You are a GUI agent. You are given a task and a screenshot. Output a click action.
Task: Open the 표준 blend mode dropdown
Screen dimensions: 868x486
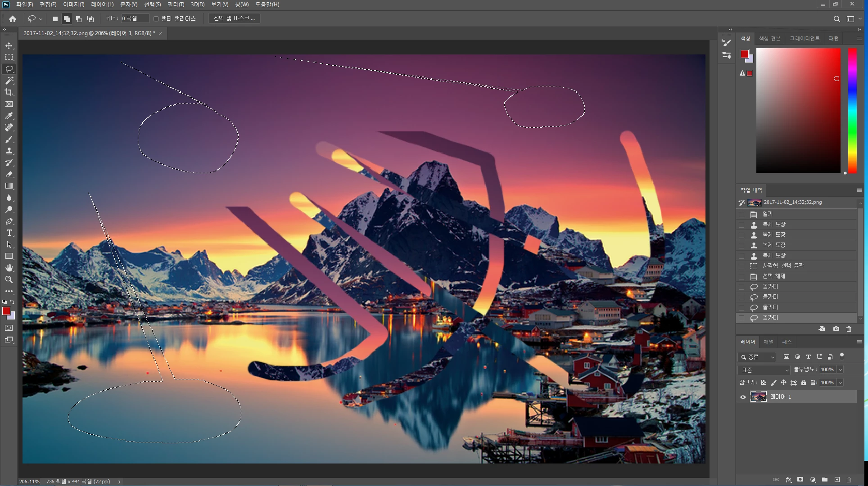pos(764,369)
